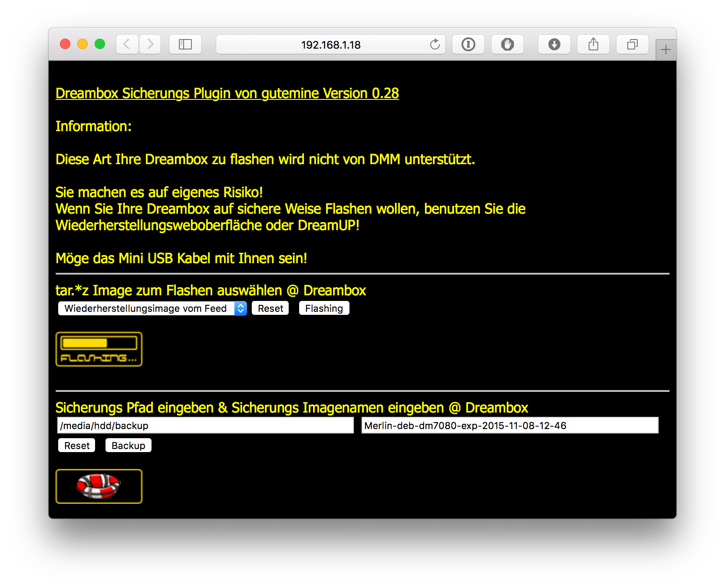Viewport: 725px width, 588px height.
Task: Show all tabs overview
Action: 633,44
